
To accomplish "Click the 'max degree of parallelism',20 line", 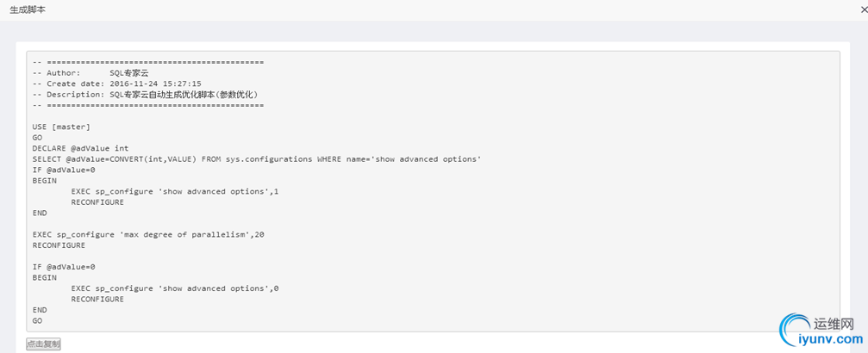I will pyautogui.click(x=148, y=234).
